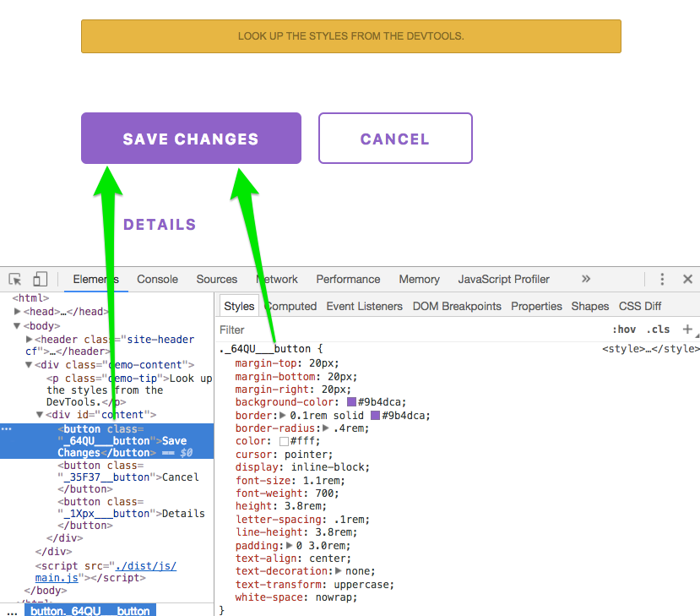Click the ._64QU___button selector text
This screenshot has width=700, height=616.
point(266,349)
